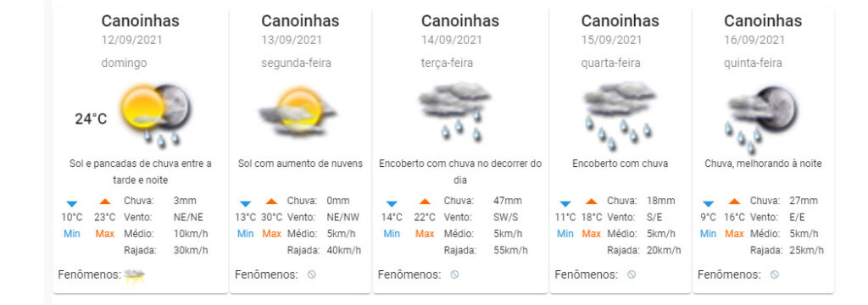Click the orange Max arrow on terça-feira card
Screen dimensions: 868x305
425,202
